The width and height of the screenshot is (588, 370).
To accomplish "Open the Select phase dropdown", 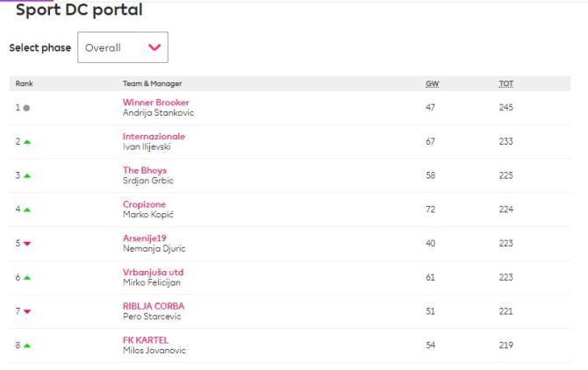I will [122, 47].
